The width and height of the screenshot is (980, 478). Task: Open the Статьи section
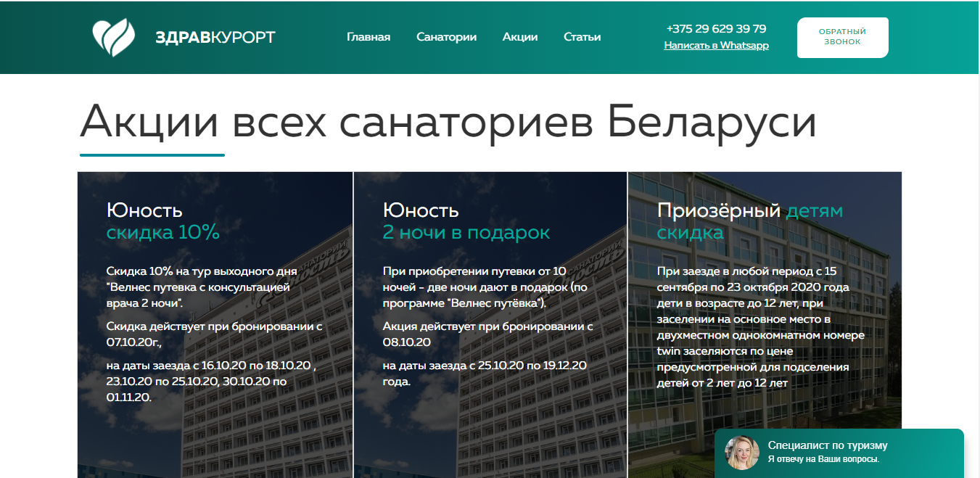[582, 37]
